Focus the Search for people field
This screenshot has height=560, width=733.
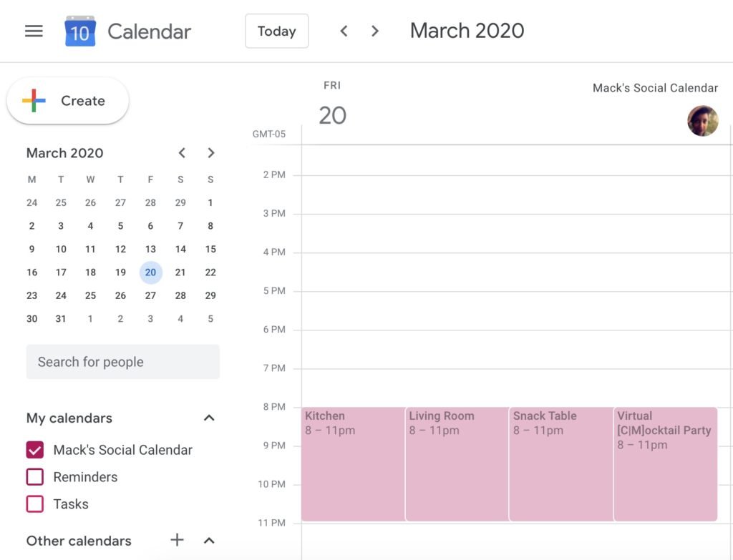click(123, 362)
